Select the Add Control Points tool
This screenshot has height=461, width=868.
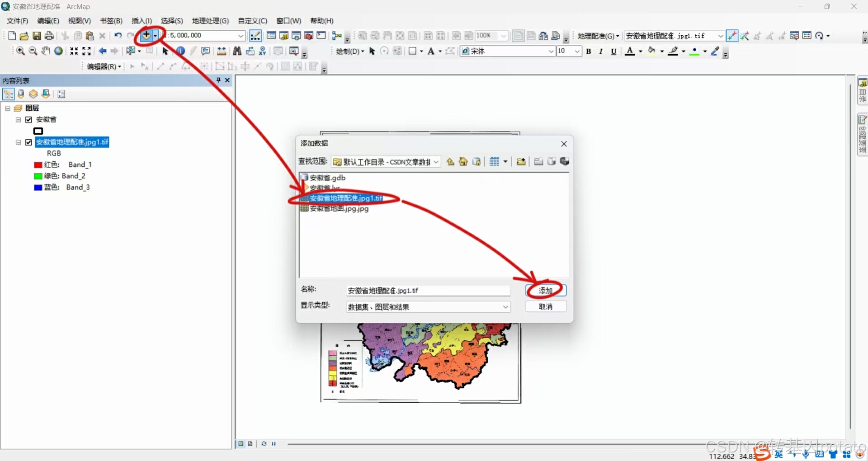tap(732, 36)
